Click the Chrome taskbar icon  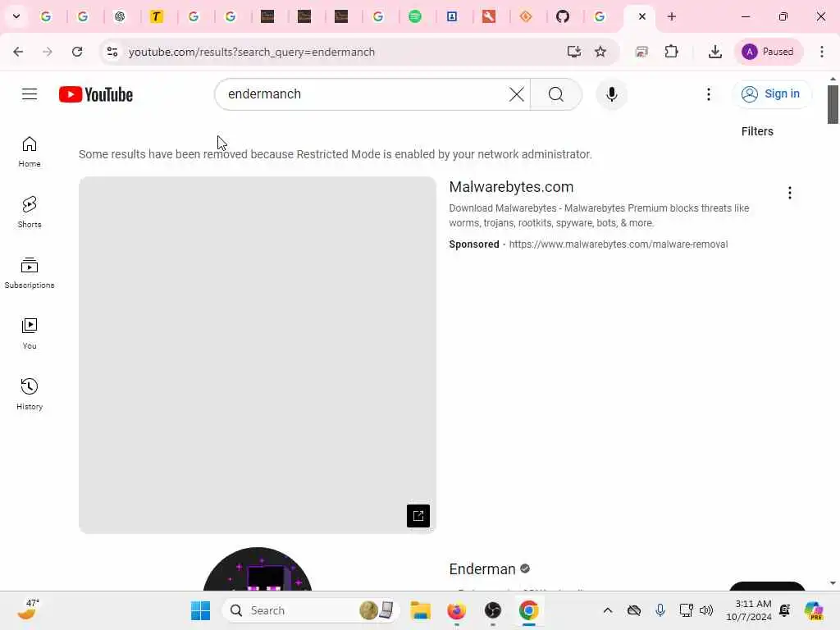pos(529,610)
